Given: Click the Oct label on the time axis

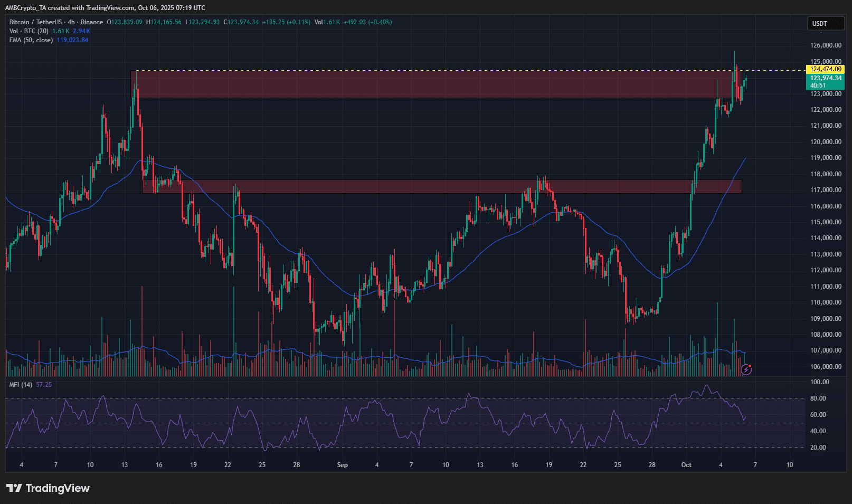Looking at the screenshot, I should pyautogui.click(x=686, y=465).
